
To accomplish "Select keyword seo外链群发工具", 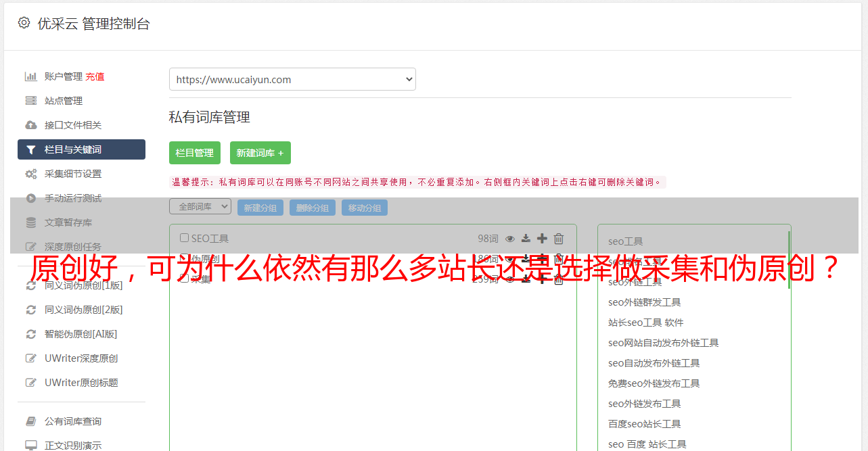I will point(645,302).
